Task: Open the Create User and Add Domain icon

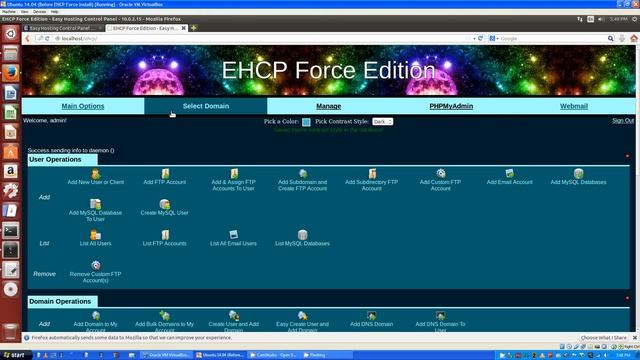Action: tap(234, 316)
